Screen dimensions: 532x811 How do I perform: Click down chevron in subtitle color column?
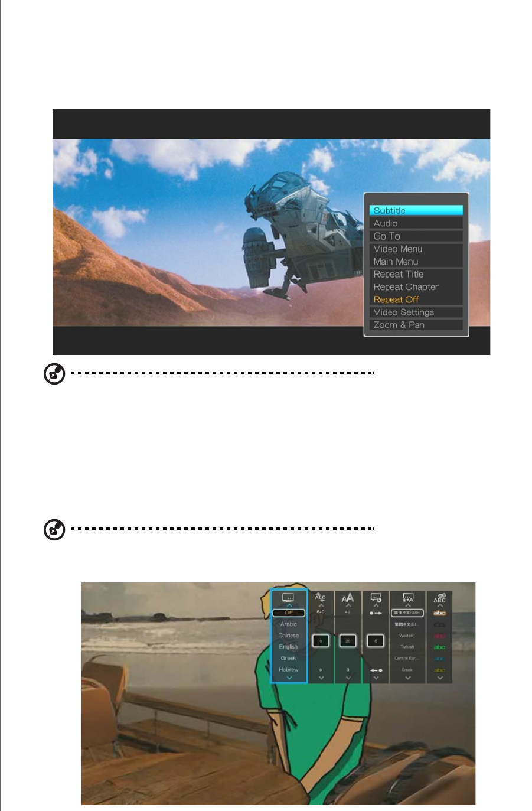coord(440,678)
